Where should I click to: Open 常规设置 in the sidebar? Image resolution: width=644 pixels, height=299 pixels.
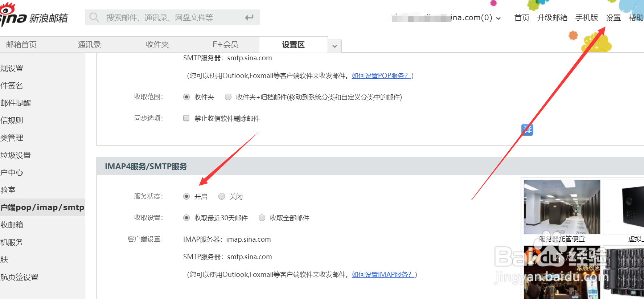tap(12, 68)
